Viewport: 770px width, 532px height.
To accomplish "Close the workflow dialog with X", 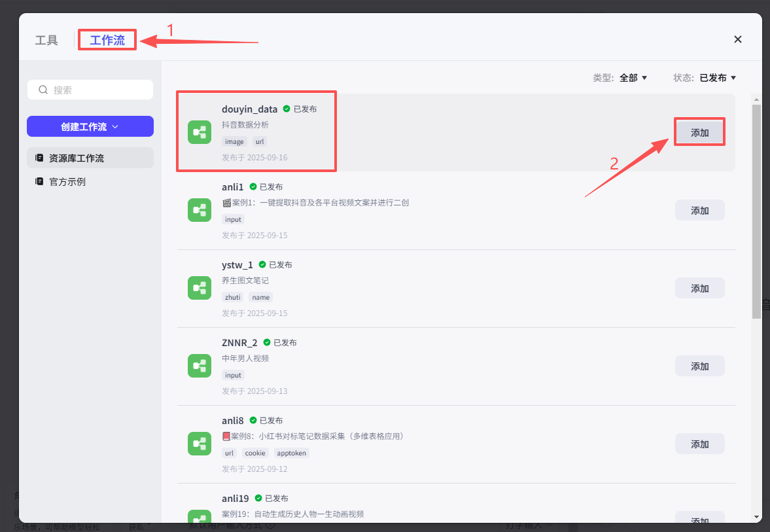I will [x=738, y=39].
